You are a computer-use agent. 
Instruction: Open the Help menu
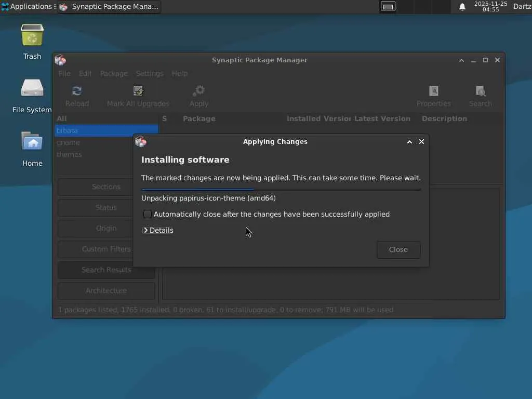click(179, 74)
